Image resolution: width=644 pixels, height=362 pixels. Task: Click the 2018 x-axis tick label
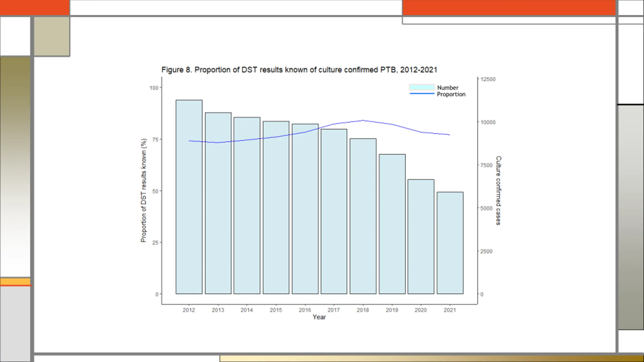click(x=363, y=310)
